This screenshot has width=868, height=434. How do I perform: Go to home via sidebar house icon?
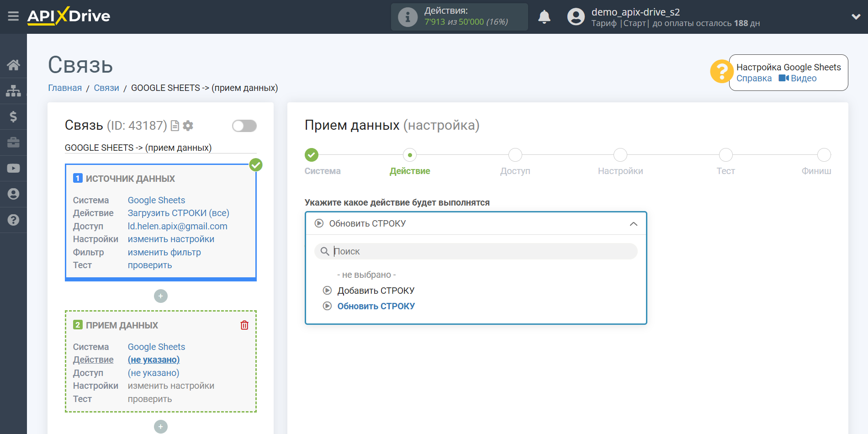[13, 65]
